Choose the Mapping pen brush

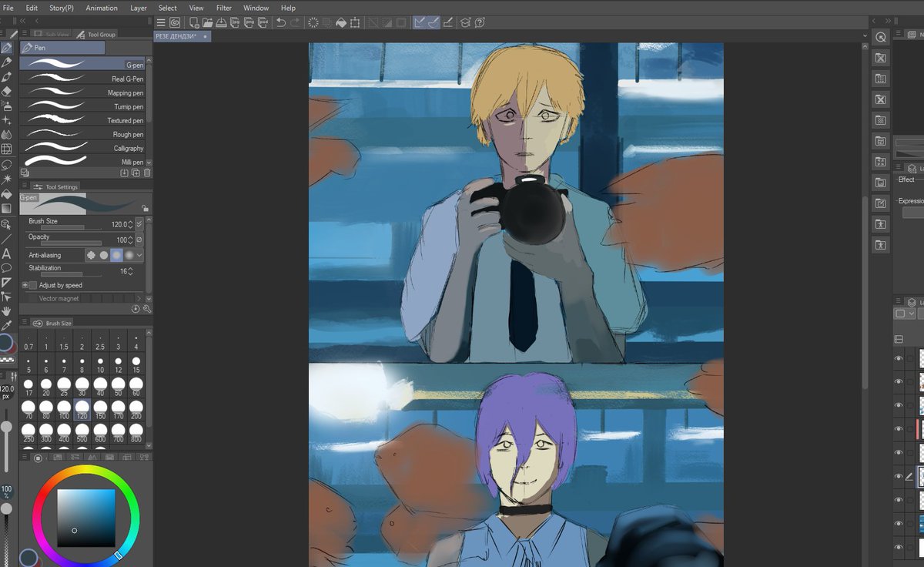(82, 92)
